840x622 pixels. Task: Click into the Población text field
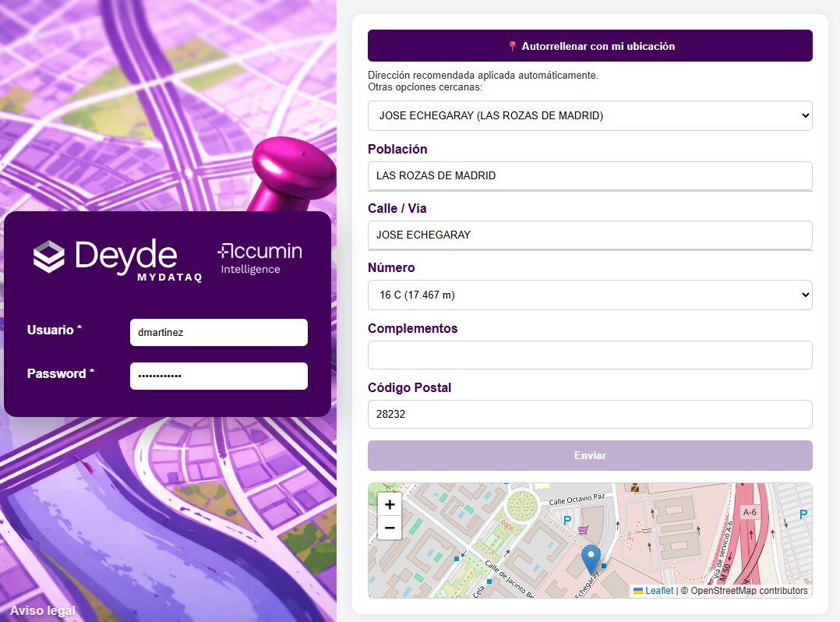point(590,175)
